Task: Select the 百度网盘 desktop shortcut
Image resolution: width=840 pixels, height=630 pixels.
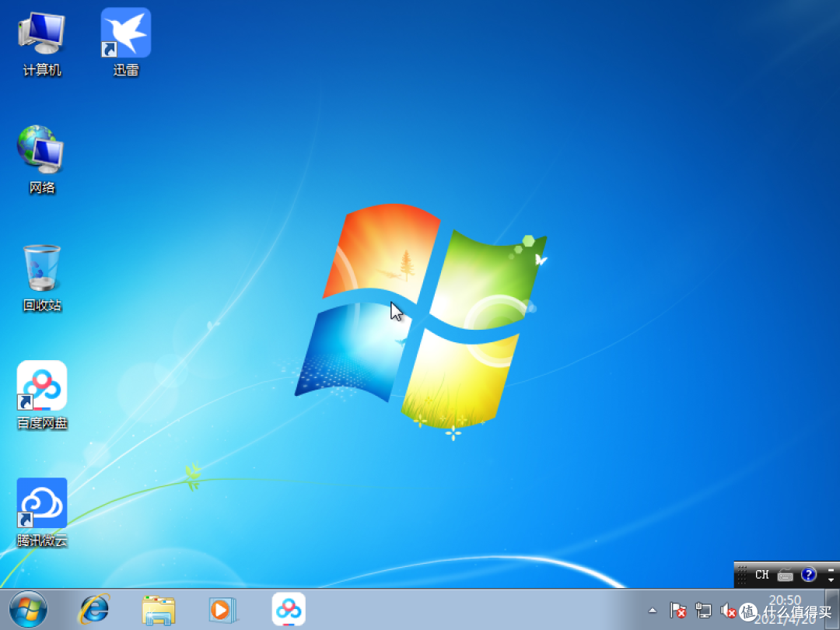Action: click(x=42, y=395)
